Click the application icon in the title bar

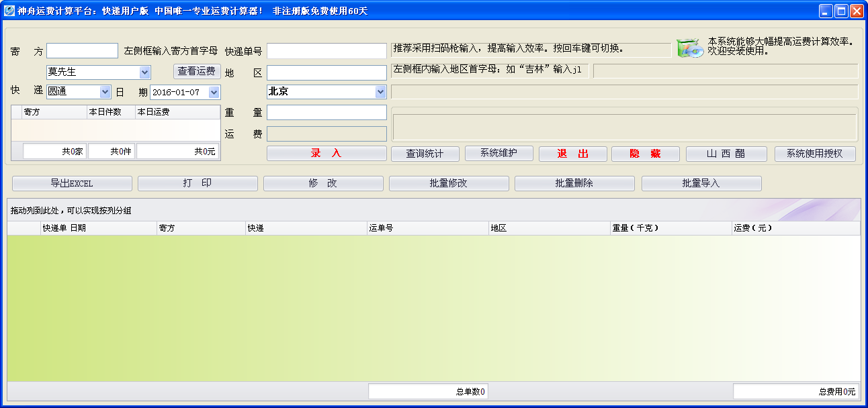(7, 10)
